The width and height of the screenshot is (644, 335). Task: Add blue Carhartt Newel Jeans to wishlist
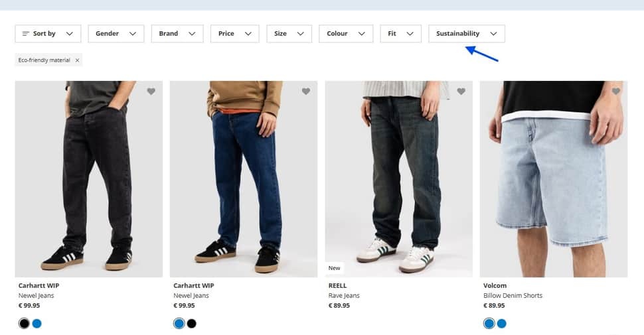coord(306,91)
